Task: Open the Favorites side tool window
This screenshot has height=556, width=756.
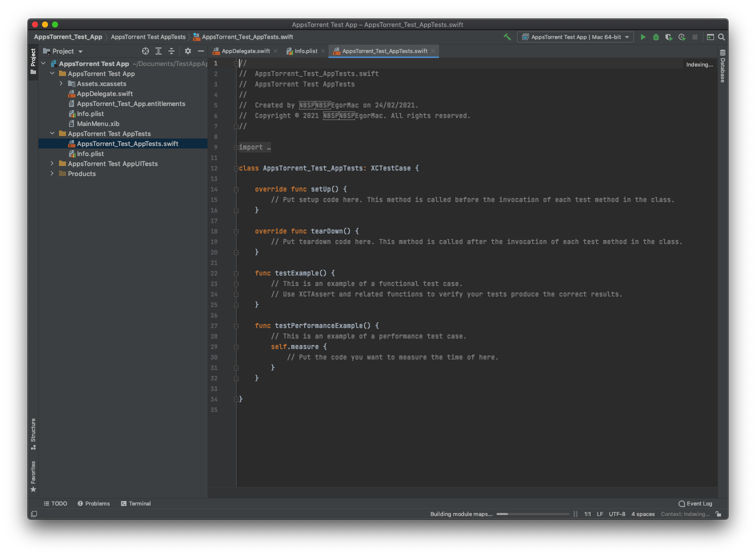Action: point(33,476)
